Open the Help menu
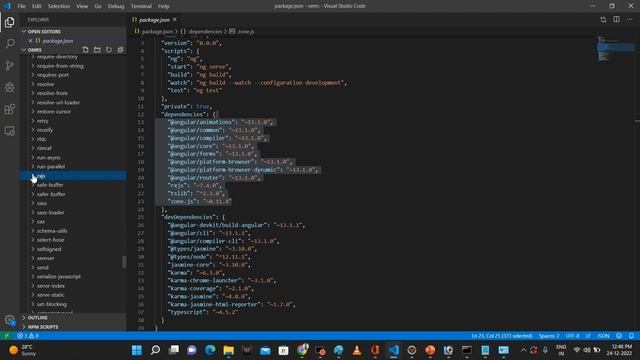The width and height of the screenshot is (640, 360). click(x=164, y=6)
